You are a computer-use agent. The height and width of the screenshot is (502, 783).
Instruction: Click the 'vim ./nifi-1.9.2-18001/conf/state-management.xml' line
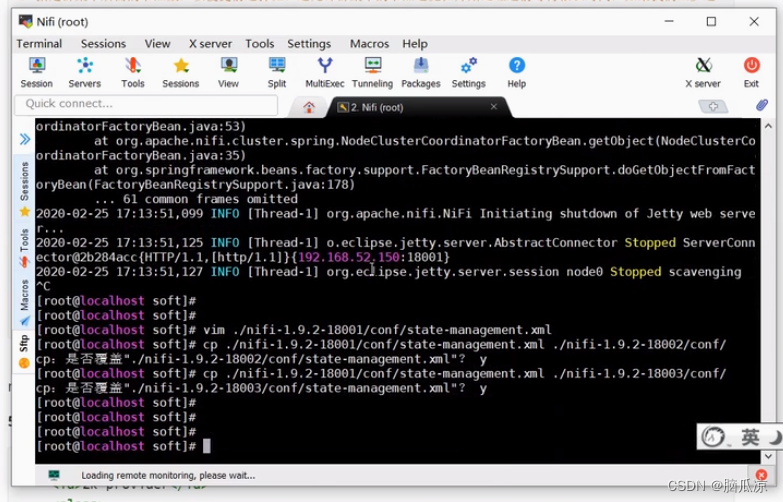tap(377, 330)
